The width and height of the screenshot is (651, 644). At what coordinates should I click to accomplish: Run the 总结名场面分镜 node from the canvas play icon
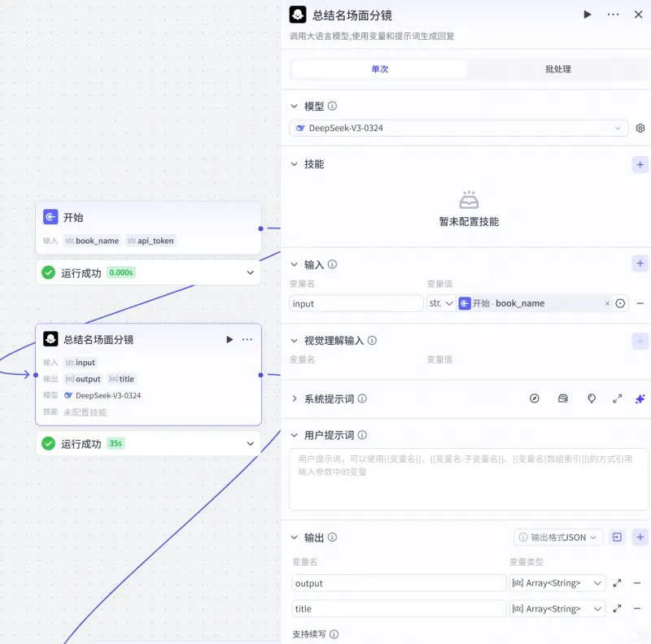pos(229,339)
